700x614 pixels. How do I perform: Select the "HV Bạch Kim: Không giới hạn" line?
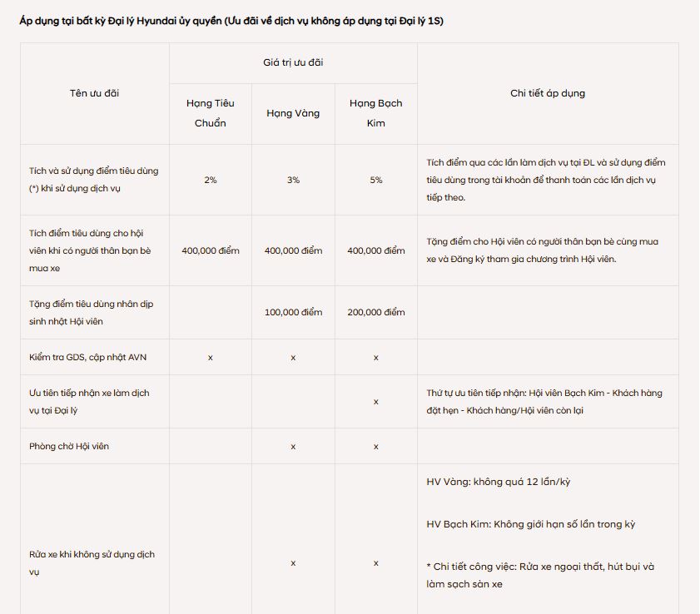point(530,524)
